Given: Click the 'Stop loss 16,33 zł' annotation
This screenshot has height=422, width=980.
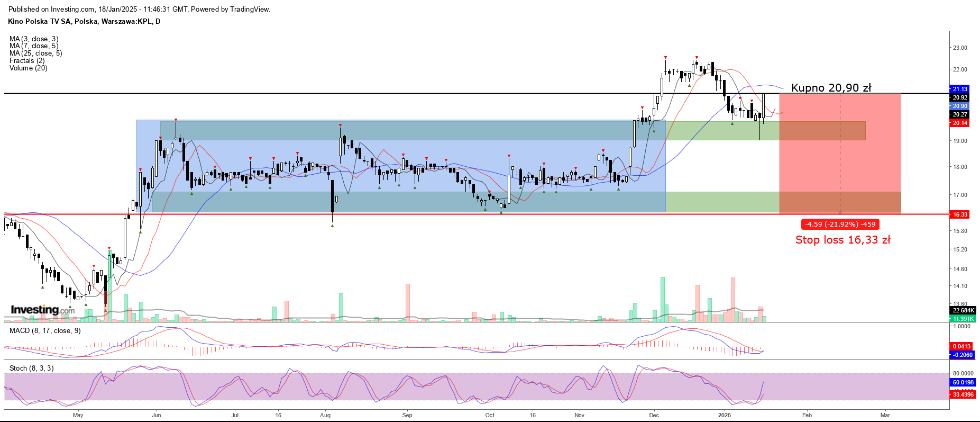Looking at the screenshot, I should (842, 240).
